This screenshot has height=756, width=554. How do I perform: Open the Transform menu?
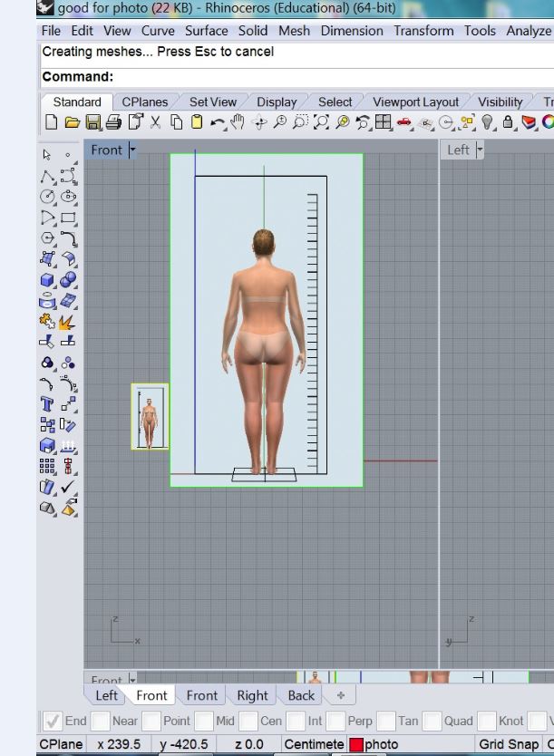click(423, 31)
